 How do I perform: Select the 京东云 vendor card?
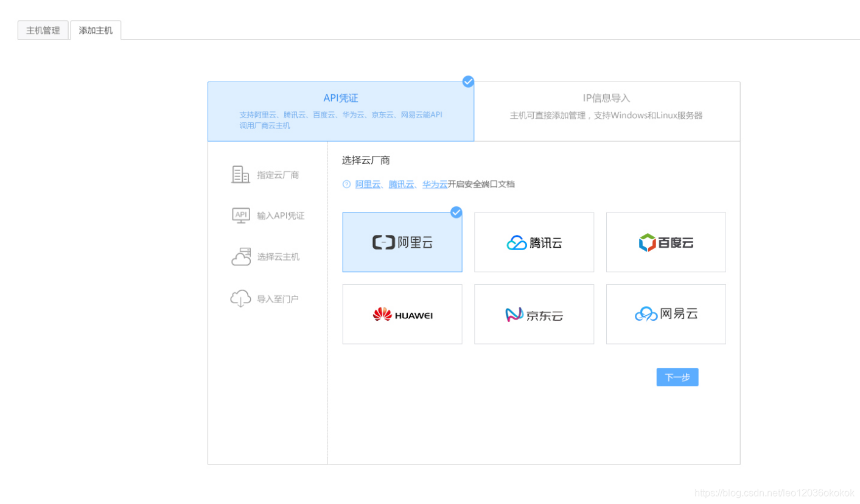pyautogui.click(x=534, y=314)
